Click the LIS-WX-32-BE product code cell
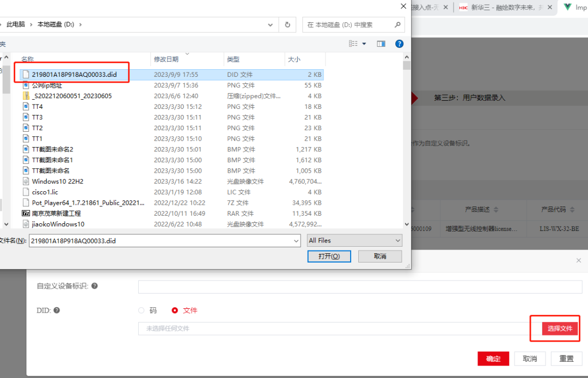 (559, 229)
